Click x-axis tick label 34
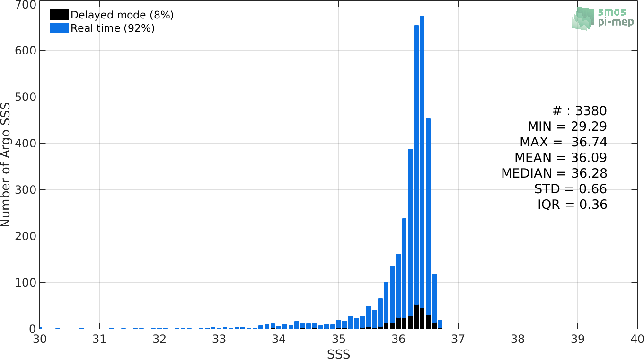The width and height of the screenshot is (644, 359). click(279, 340)
